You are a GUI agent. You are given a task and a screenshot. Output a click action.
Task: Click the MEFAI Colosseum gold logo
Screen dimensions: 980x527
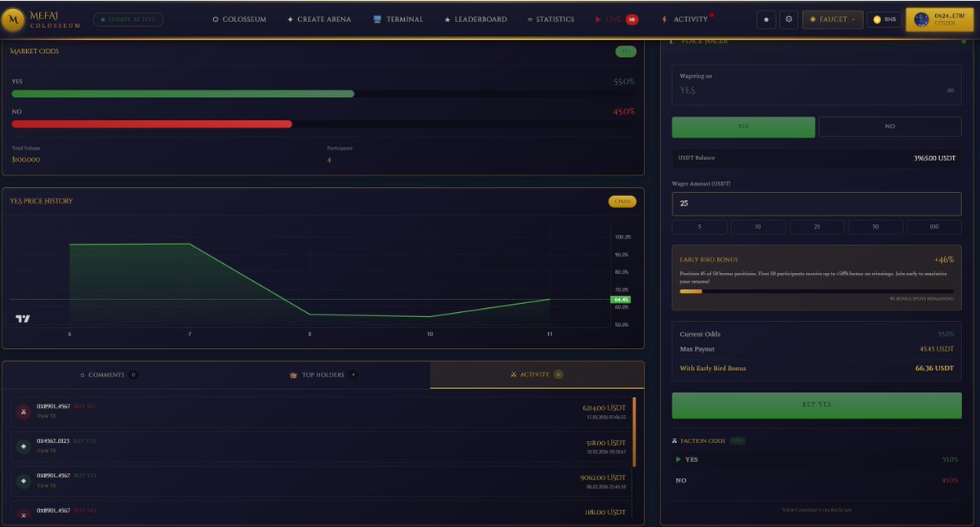point(12,20)
